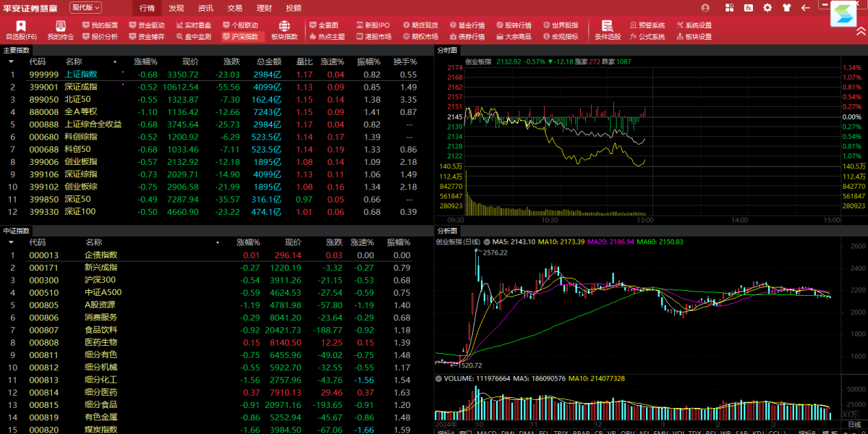Open the 现代版 version dropdown
Screen dimensions: 868x434
[x=85, y=7]
